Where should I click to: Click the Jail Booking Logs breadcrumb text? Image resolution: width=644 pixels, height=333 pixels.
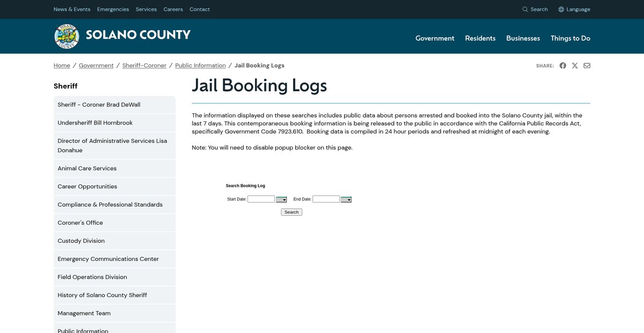259,66
